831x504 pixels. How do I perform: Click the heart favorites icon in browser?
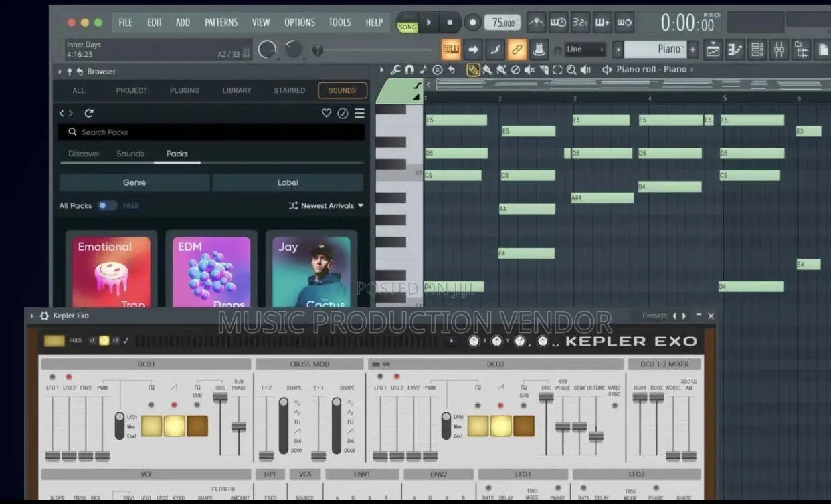(327, 113)
